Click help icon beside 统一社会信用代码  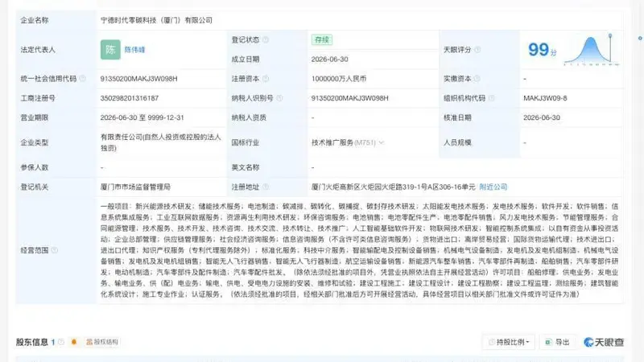click(x=83, y=78)
